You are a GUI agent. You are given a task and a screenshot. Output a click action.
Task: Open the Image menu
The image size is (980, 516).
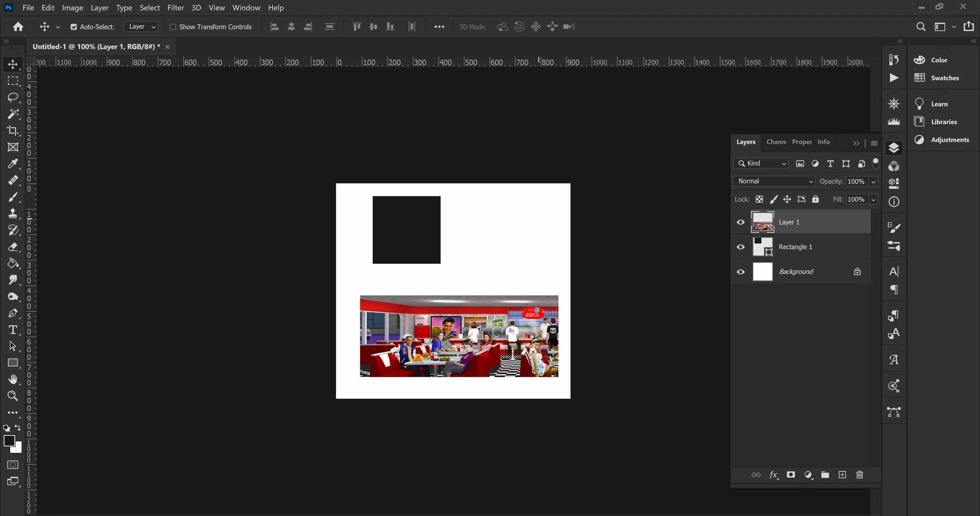tap(73, 8)
